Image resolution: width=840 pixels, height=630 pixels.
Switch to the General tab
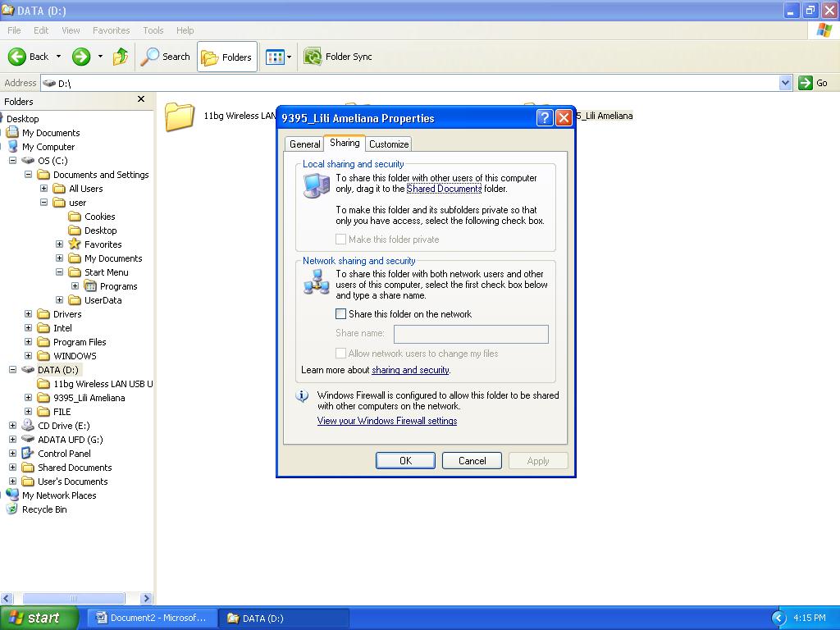304,143
